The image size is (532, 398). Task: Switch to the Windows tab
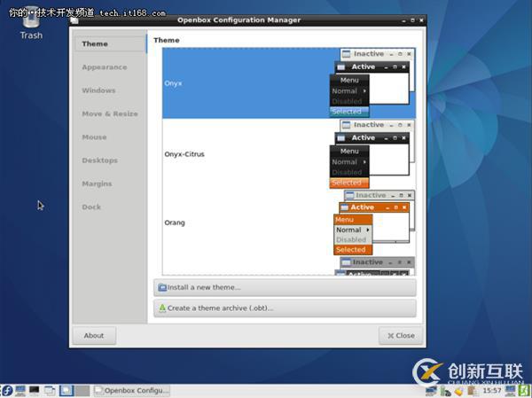pyautogui.click(x=98, y=90)
